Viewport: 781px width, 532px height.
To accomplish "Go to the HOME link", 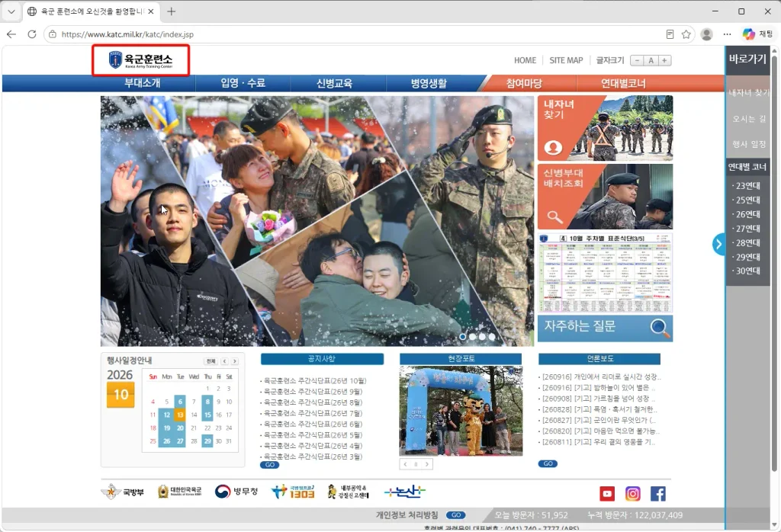I will click(x=525, y=60).
